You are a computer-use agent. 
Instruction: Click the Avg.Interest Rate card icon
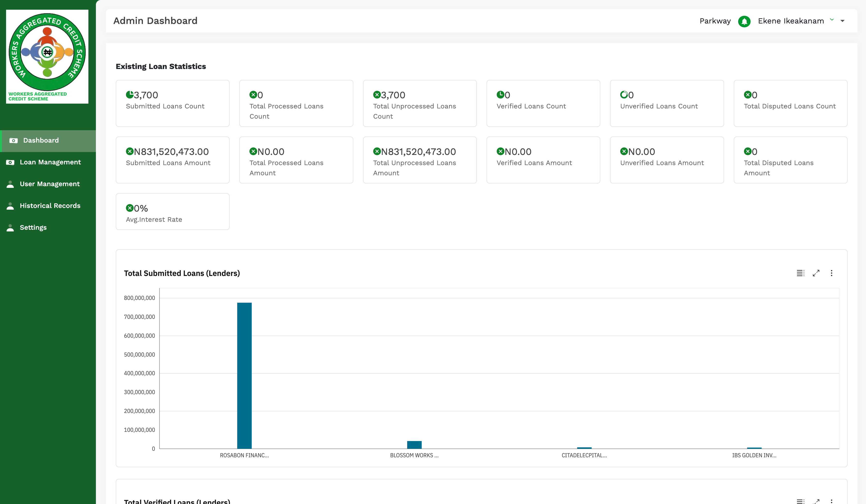pos(130,208)
